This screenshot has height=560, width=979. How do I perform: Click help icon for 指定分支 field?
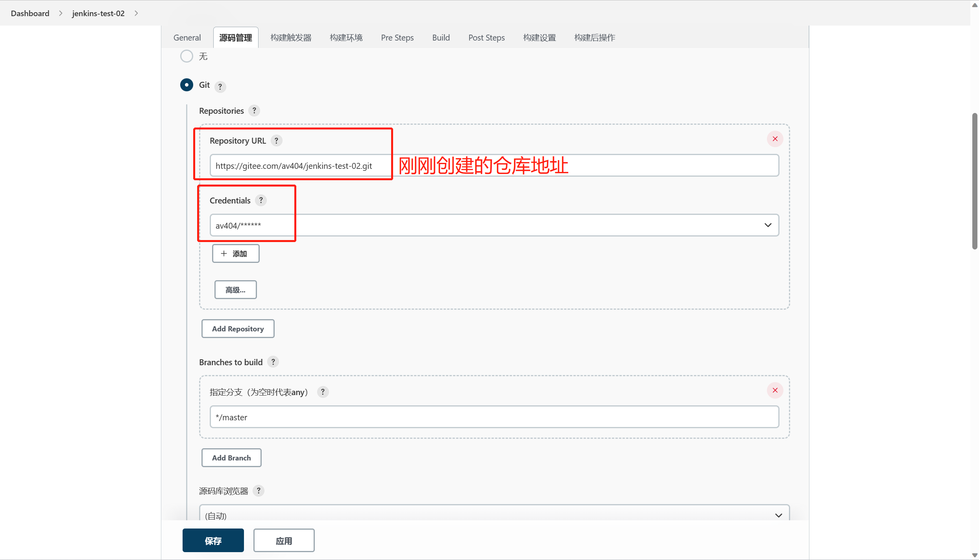tap(323, 392)
